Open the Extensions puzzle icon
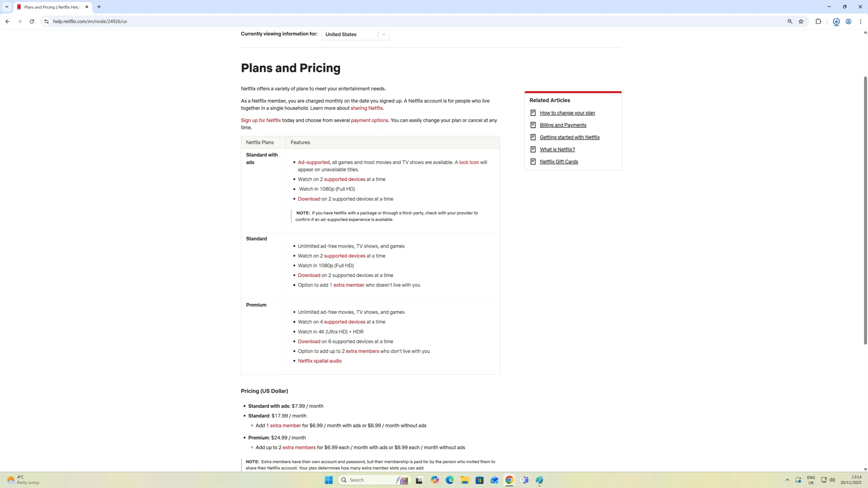Screen dimensions: 868x488 pos(818,21)
